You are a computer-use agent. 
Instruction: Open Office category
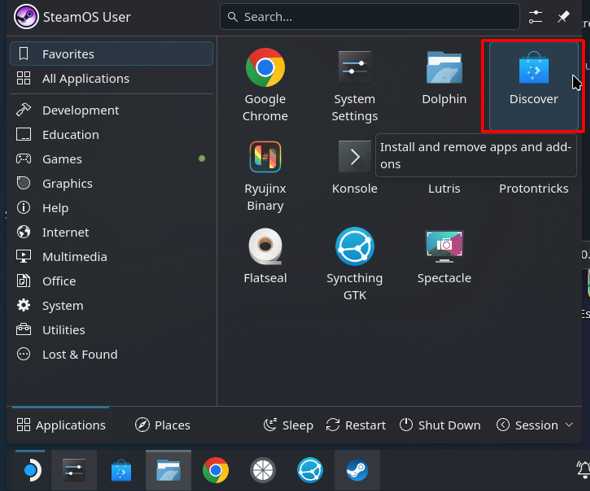[x=112, y=281]
